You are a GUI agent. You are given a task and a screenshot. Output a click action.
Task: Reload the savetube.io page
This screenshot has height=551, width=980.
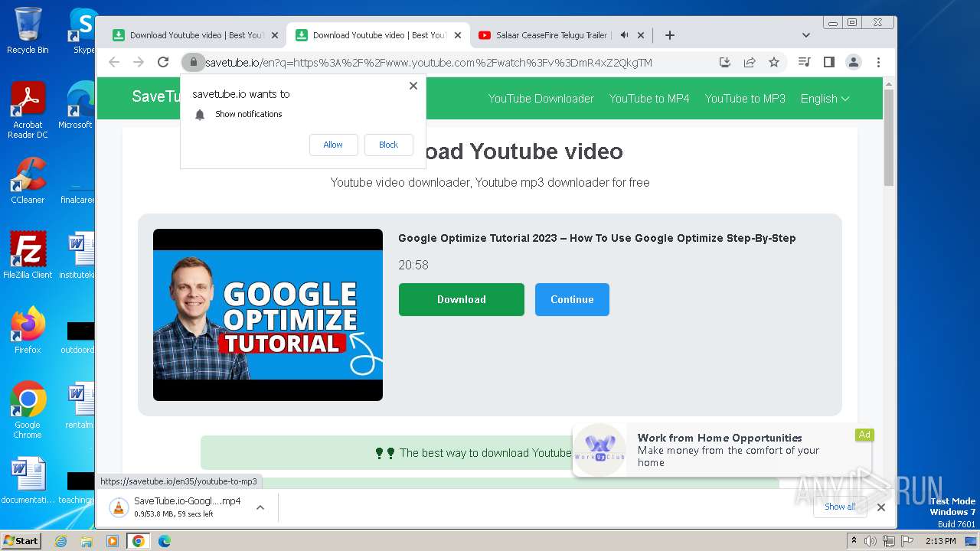click(x=163, y=62)
